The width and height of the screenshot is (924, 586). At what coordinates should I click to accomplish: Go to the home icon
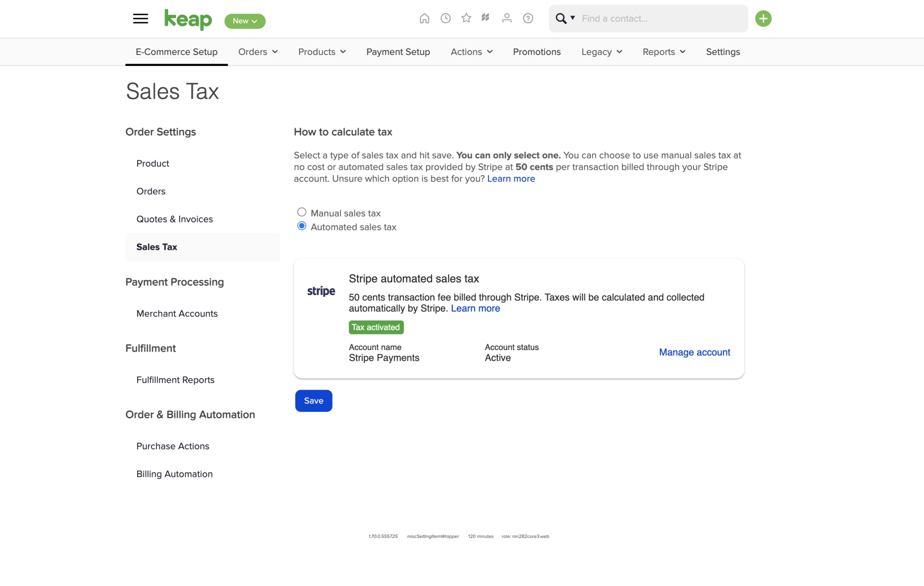click(x=424, y=18)
